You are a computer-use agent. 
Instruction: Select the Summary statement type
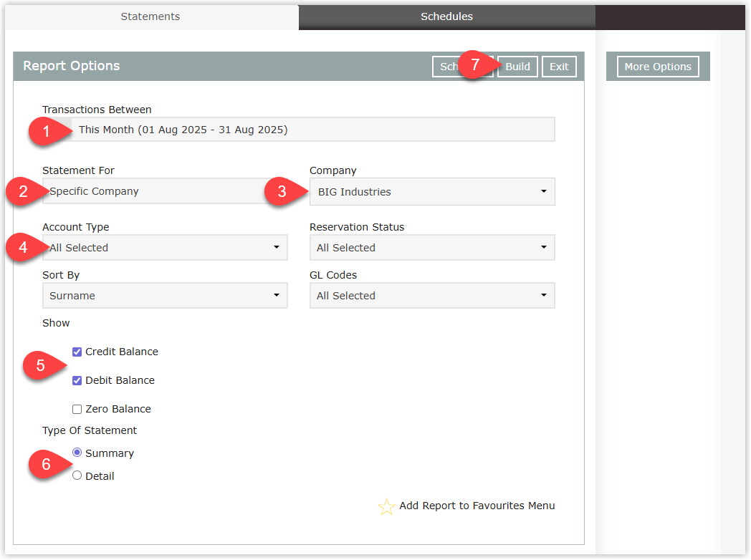[77, 453]
